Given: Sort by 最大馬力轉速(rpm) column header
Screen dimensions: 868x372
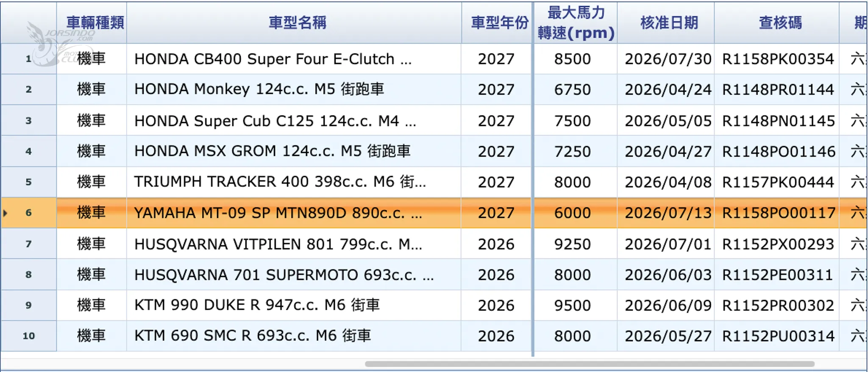Looking at the screenshot, I should [576, 22].
